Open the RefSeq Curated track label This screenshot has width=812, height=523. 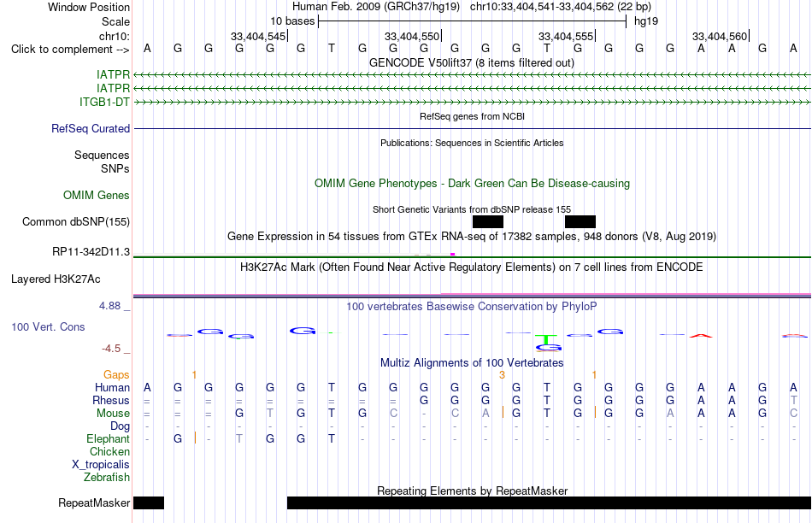[91, 128]
